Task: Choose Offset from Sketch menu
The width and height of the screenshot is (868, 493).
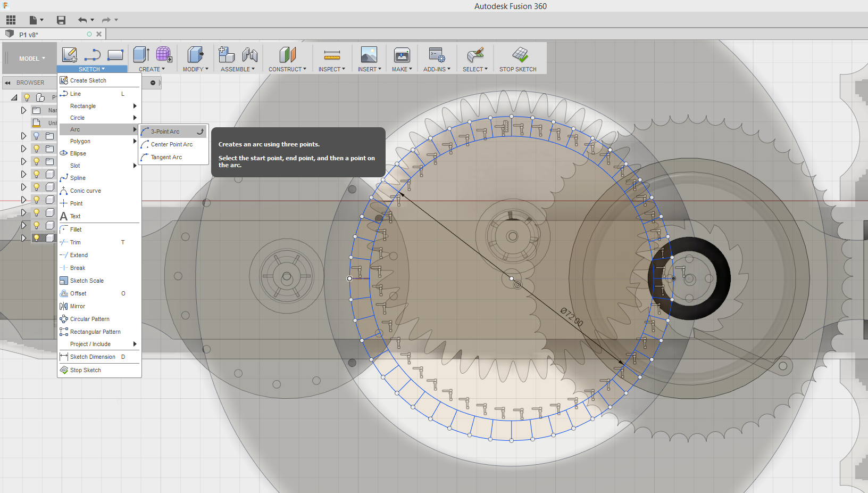Action: [99, 293]
